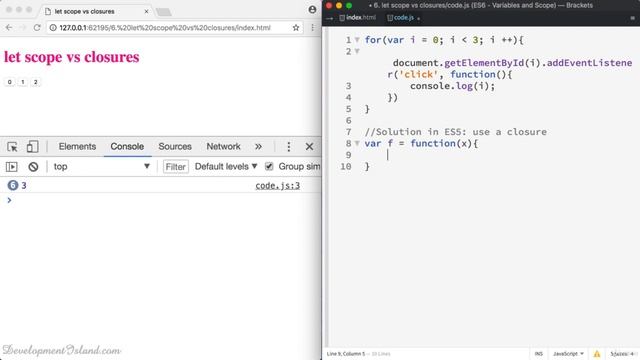Click the browser forward arrow

[22, 28]
